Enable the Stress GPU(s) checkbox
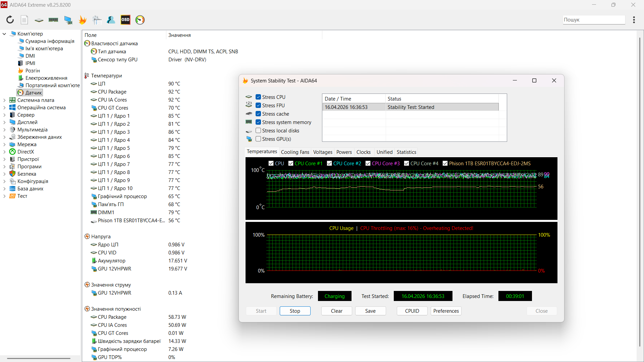The image size is (644, 362). (258, 139)
